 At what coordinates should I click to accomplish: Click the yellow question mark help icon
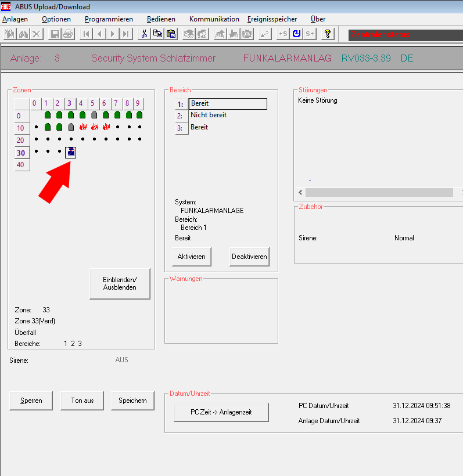[328, 34]
